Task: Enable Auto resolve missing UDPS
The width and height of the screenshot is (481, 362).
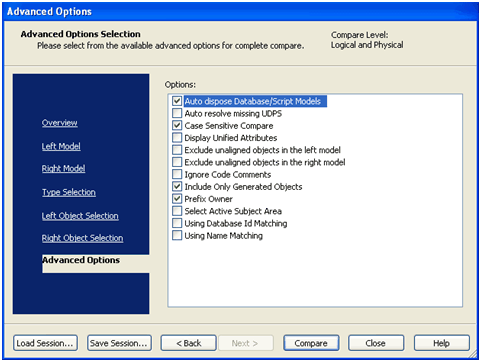Action: 177,113
